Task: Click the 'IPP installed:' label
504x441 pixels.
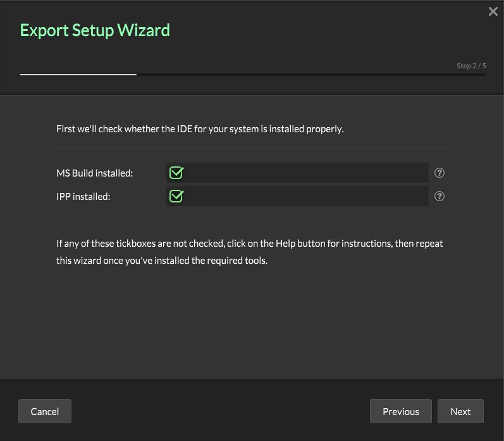Action: coord(83,197)
